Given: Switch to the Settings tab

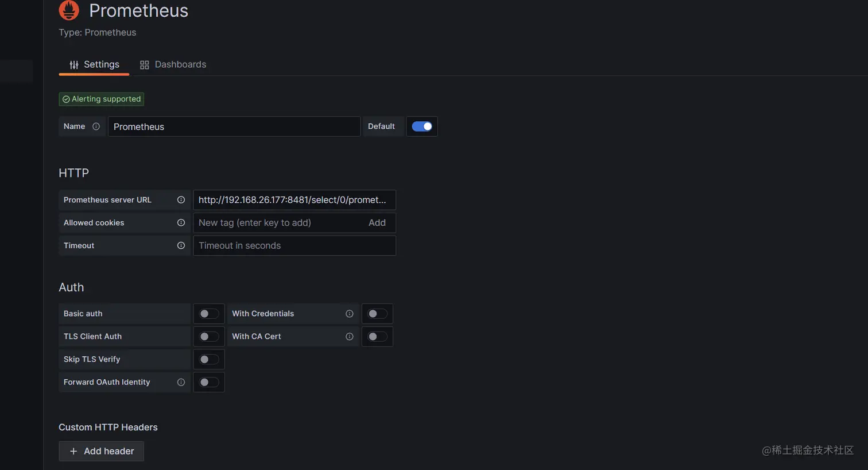Looking at the screenshot, I should click(x=94, y=64).
